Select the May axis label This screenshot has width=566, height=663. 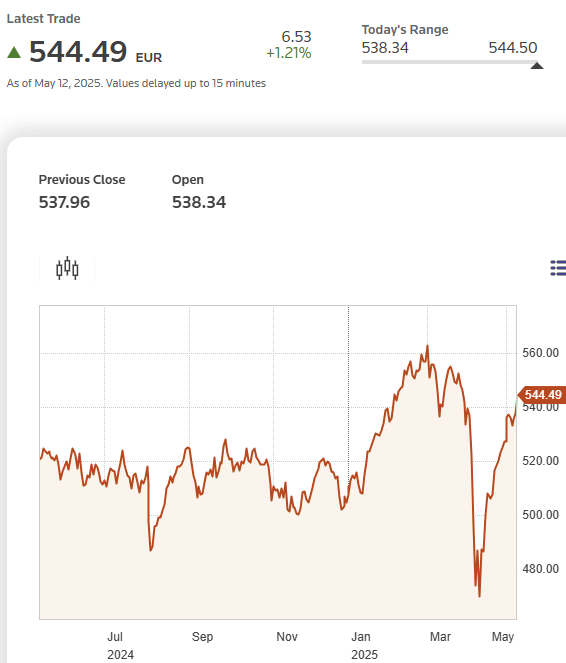pos(503,636)
